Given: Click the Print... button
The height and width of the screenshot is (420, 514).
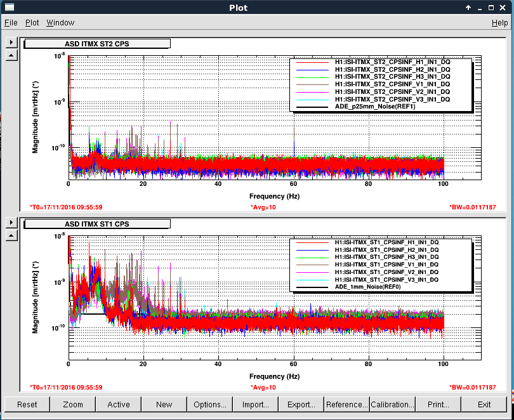Looking at the screenshot, I should 438,404.
